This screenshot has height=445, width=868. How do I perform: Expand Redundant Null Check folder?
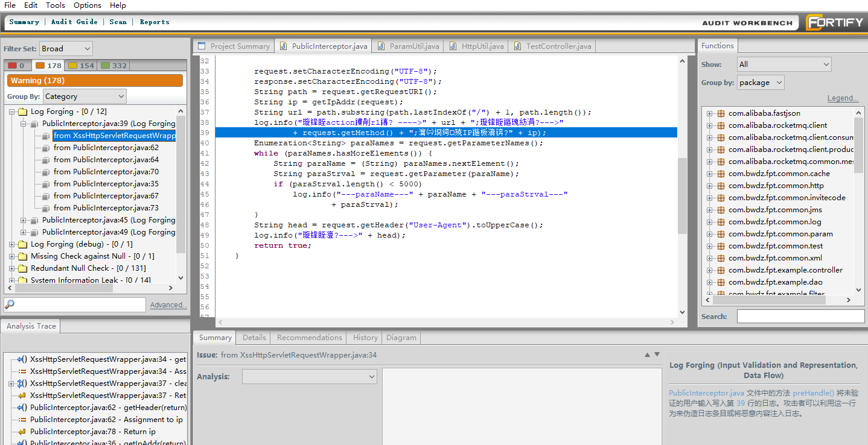point(13,268)
